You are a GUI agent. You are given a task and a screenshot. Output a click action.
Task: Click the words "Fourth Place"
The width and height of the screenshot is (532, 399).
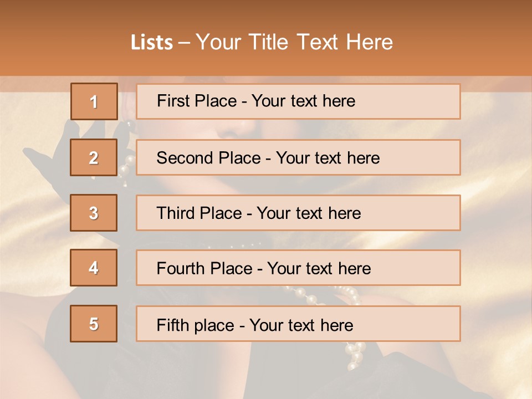coord(203,269)
